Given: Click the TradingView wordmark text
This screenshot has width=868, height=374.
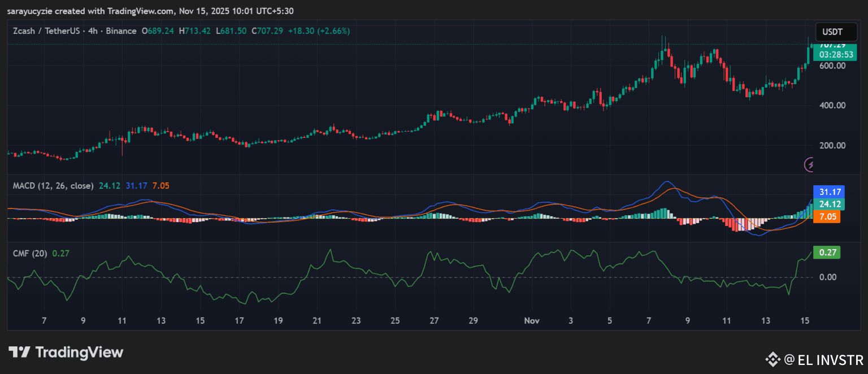Looking at the screenshot, I should click(79, 353).
